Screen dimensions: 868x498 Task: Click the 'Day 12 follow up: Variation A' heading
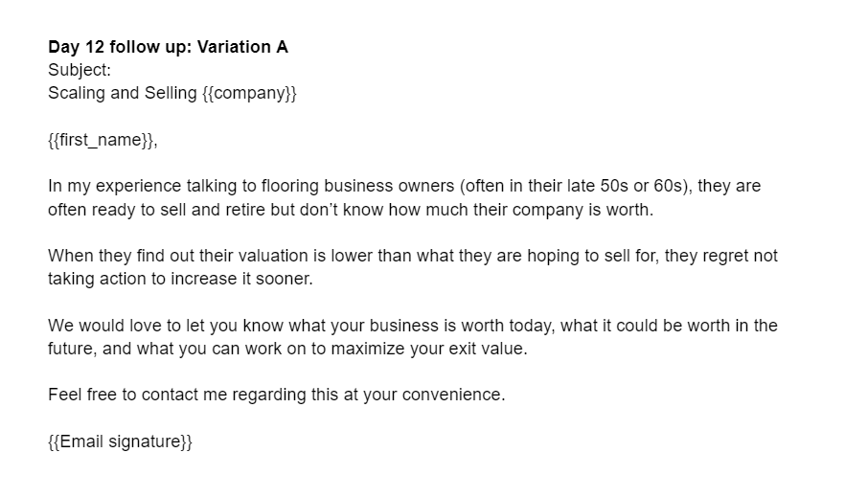tap(168, 47)
